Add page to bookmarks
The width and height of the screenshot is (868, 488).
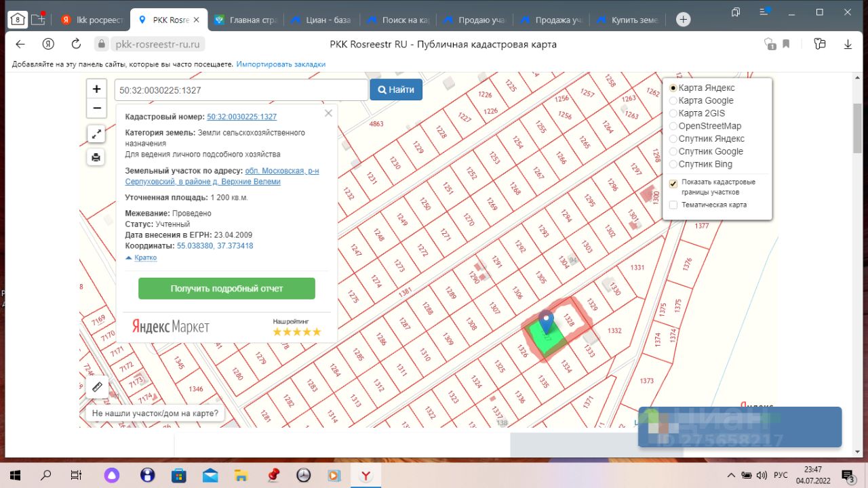(786, 44)
